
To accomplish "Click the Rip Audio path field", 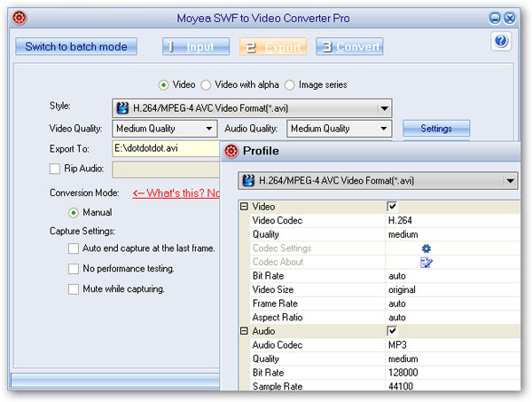I will (x=166, y=169).
